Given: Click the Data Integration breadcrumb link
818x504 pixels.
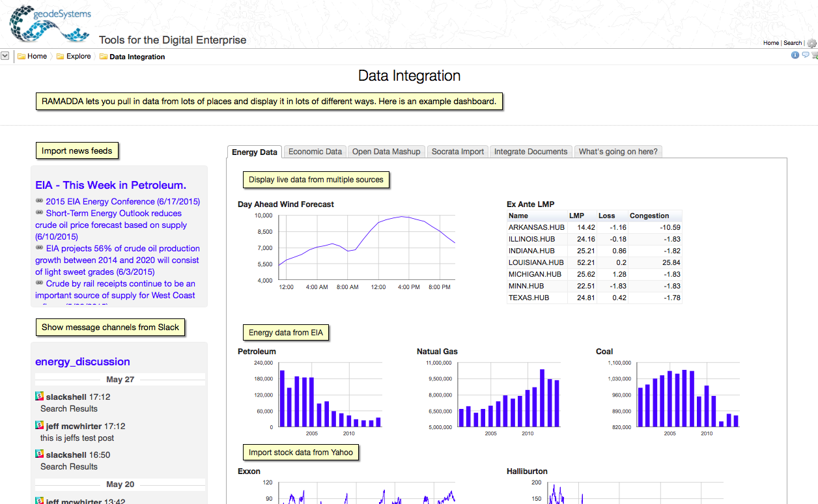Looking at the screenshot, I should pos(137,57).
